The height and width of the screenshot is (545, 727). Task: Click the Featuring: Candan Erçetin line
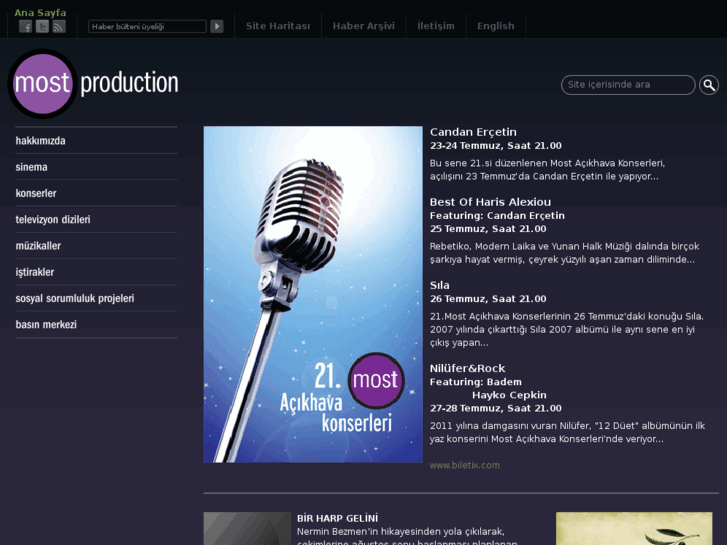tap(497, 216)
